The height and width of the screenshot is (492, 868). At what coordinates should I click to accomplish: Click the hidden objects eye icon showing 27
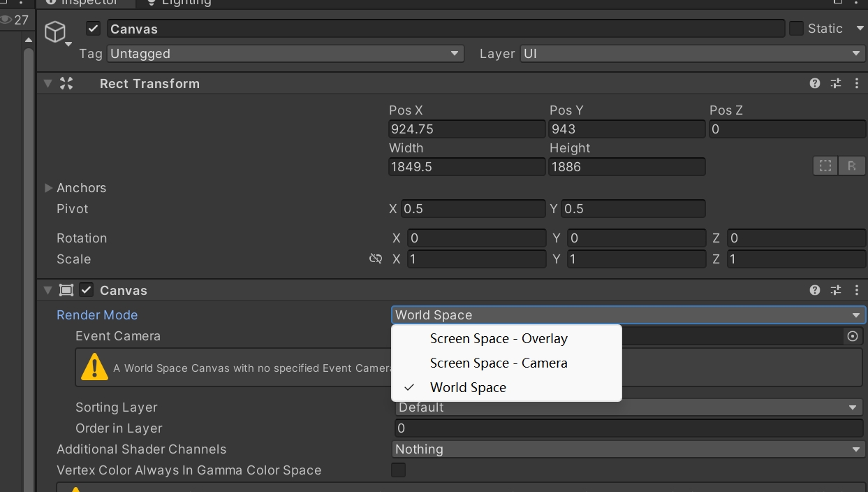(x=15, y=20)
